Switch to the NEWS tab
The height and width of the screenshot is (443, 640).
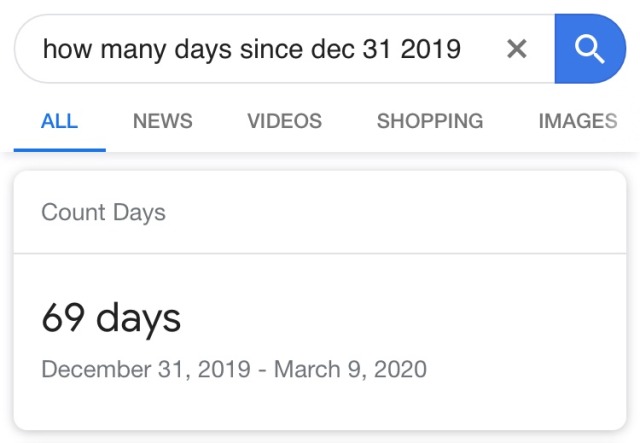pyautogui.click(x=162, y=121)
